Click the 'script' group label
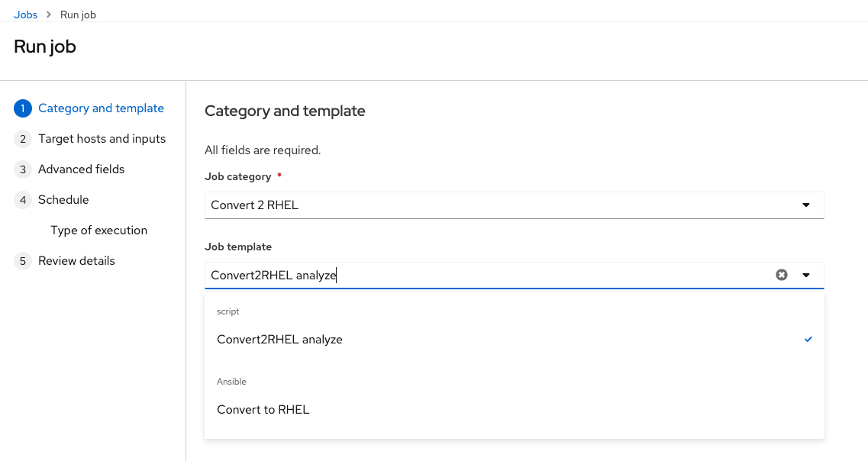This screenshot has height=461, width=868. 228,311
